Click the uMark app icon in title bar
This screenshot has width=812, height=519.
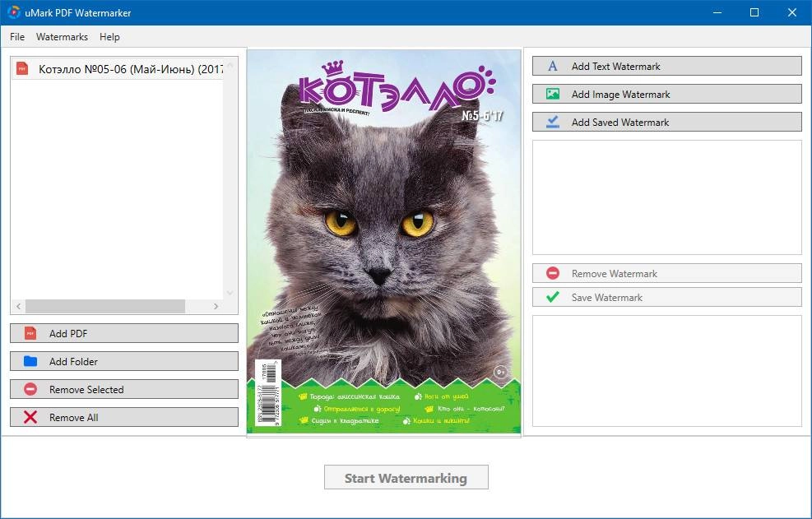coord(14,12)
